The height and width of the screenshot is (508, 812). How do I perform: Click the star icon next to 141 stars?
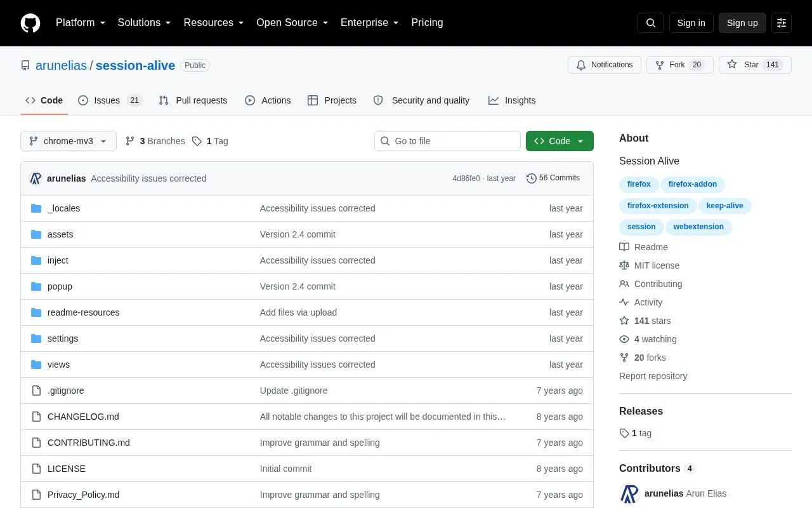coord(624,321)
